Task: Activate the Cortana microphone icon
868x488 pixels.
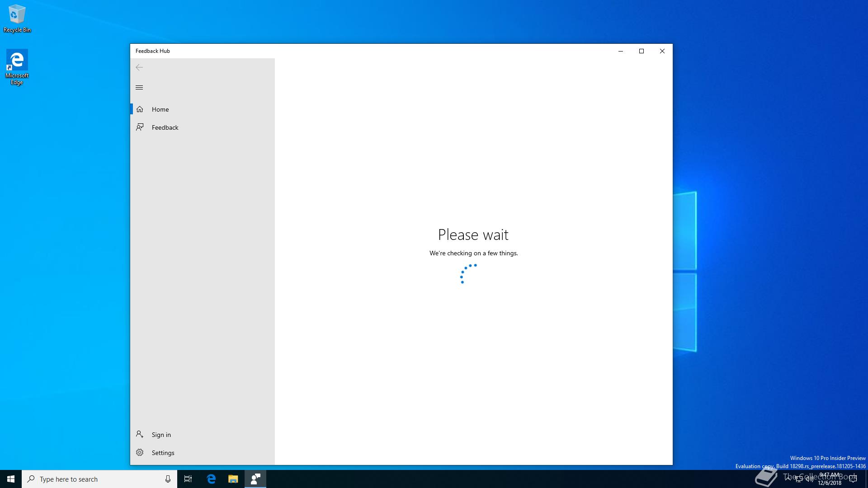Action: [x=168, y=479]
